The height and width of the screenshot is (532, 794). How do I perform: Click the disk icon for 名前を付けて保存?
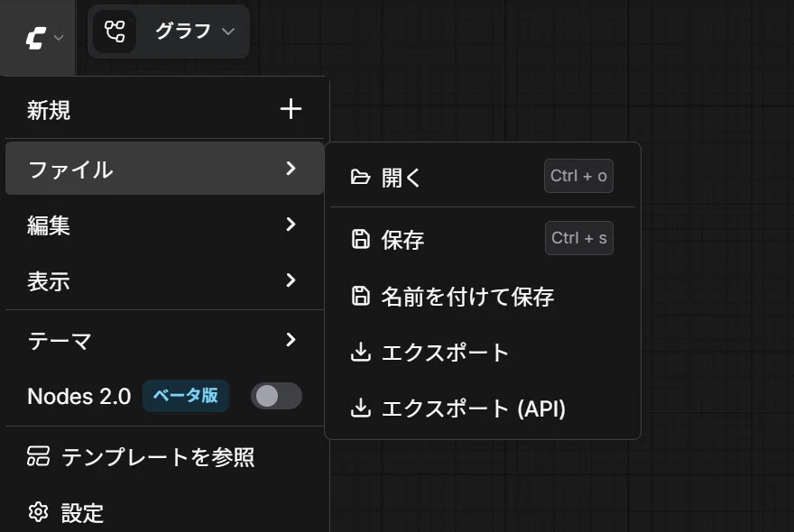pos(361,296)
